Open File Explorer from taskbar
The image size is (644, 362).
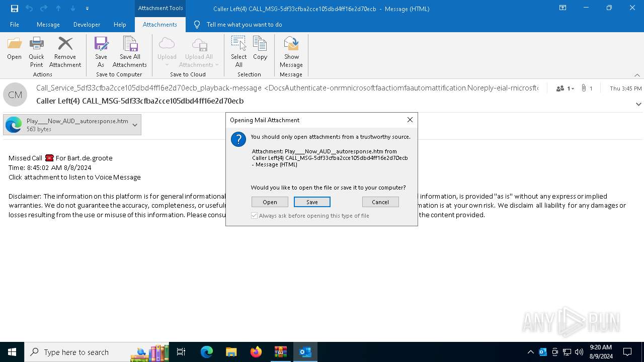click(231, 352)
